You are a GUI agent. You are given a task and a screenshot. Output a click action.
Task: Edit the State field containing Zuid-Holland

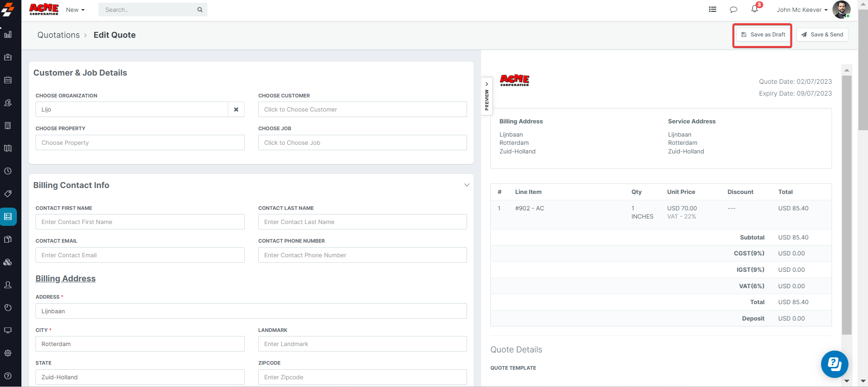coord(140,377)
